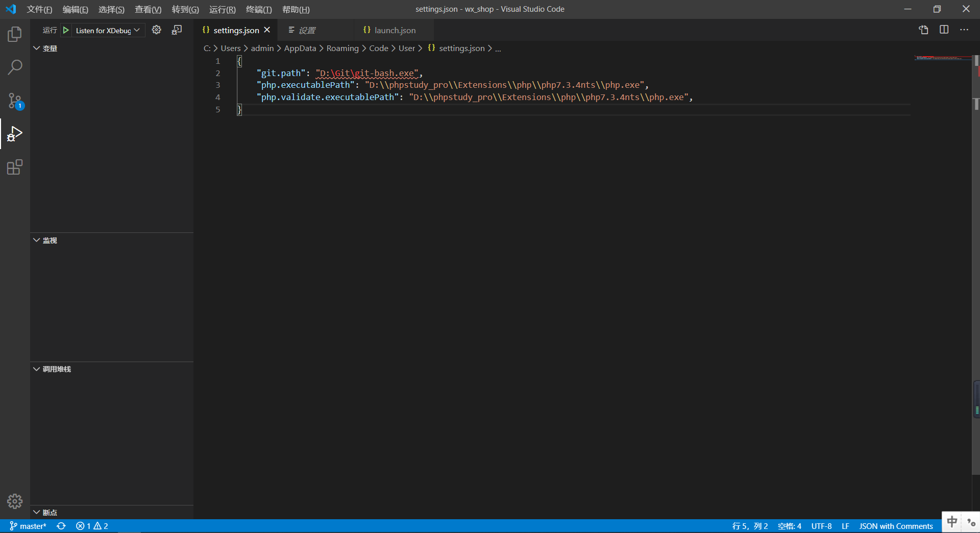980x533 pixels.
Task: Click the User breadcrumb folder
Action: click(x=407, y=49)
